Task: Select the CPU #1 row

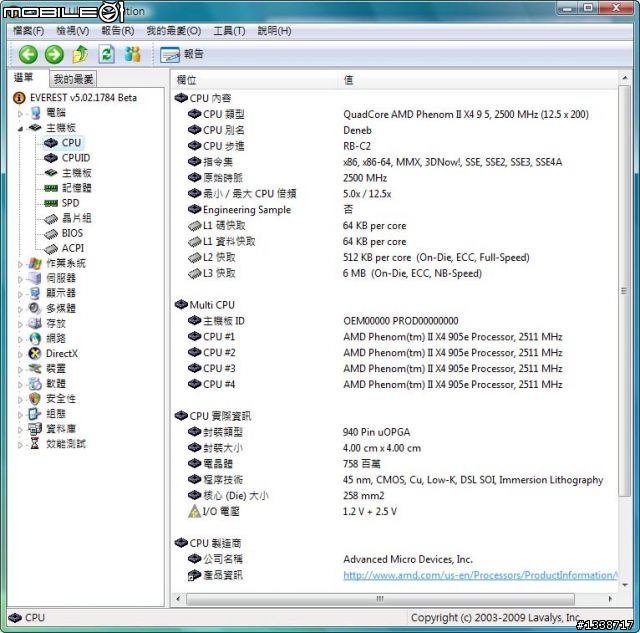Action: point(394,337)
